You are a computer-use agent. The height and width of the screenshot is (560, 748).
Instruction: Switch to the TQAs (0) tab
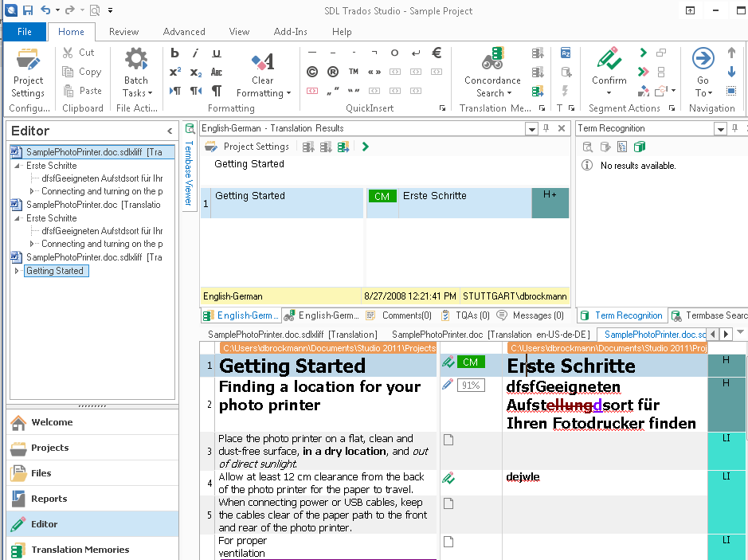pos(465,315)
